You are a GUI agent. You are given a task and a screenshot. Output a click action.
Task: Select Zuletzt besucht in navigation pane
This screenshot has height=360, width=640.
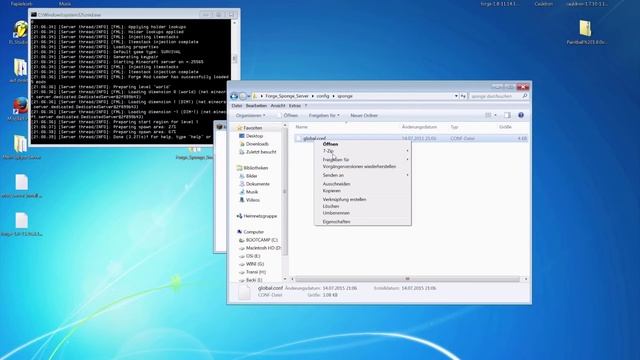coord(261,152)
